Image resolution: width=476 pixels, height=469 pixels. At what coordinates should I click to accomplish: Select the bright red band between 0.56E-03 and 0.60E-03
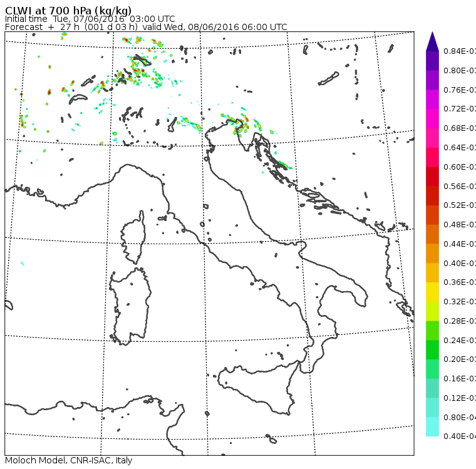(x=432, y=177)
